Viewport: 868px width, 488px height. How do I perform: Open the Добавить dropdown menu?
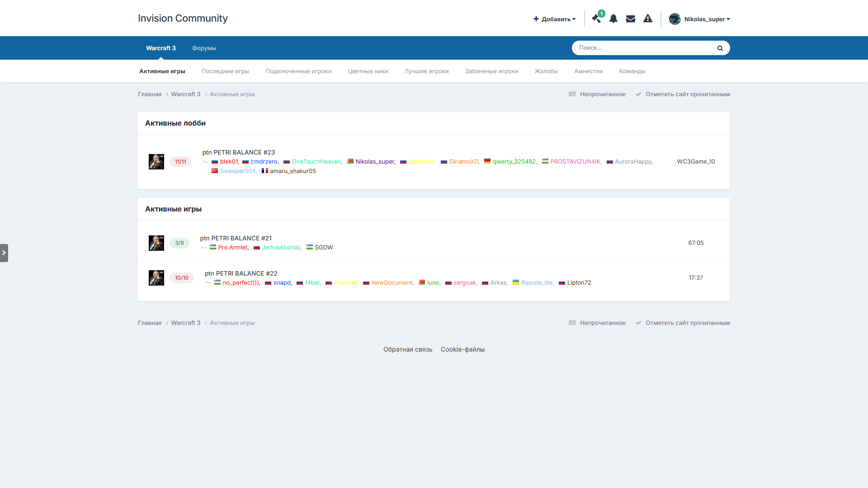[x=555, y=19]
